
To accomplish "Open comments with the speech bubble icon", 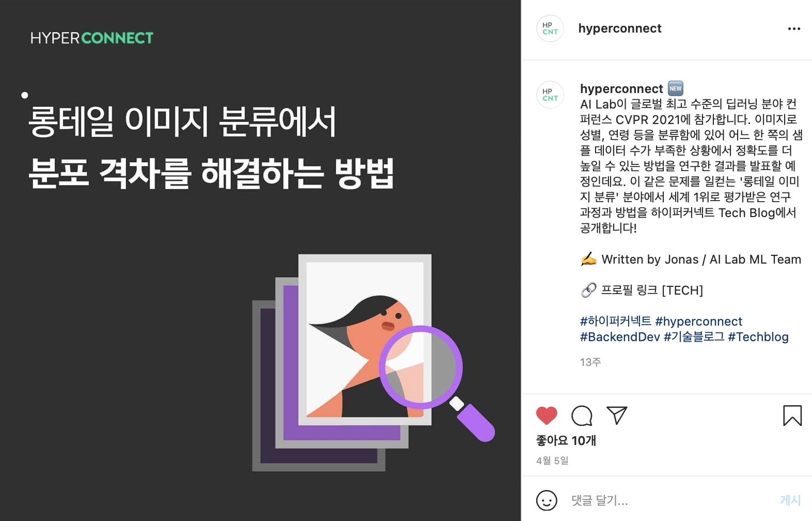I will [582, 416].
